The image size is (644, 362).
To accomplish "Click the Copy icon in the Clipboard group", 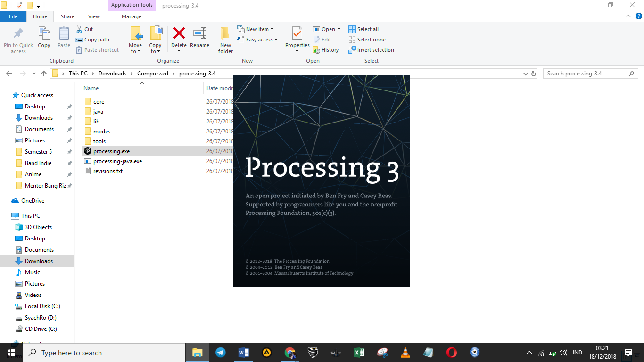I will [44, 38].
